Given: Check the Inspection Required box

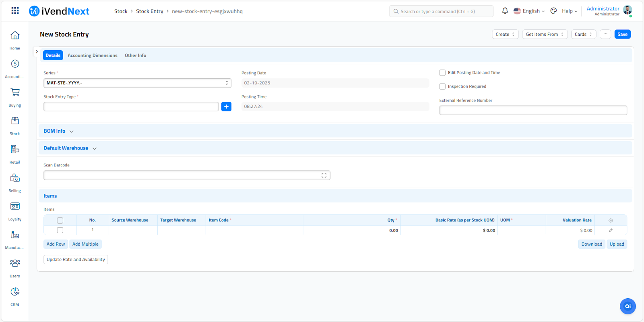Looking at the screenshot, I should [x=442, y=86].
